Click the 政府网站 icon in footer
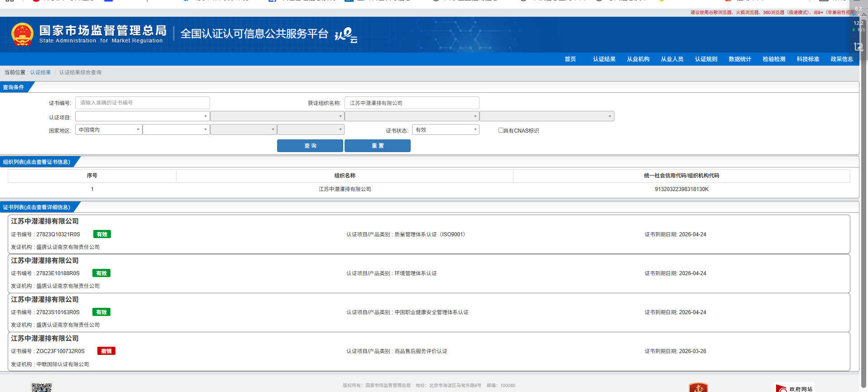The image size is (868, 392). (x=795, y=388)
